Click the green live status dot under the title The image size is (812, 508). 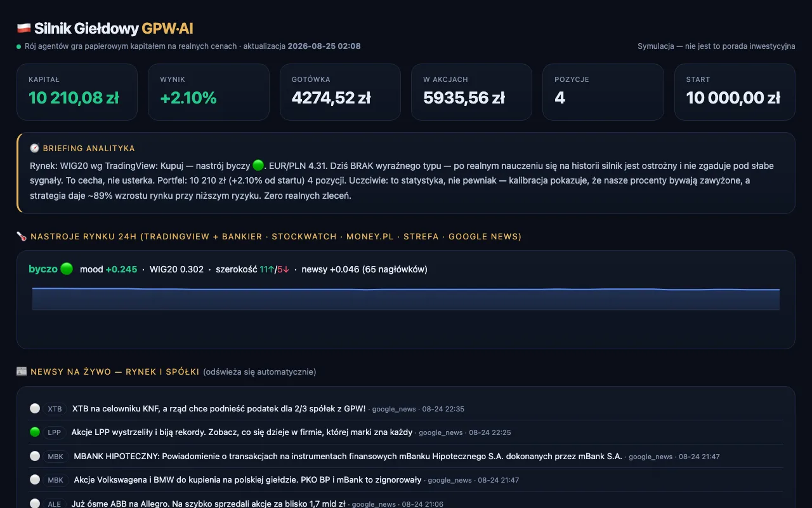pos(19,46)
